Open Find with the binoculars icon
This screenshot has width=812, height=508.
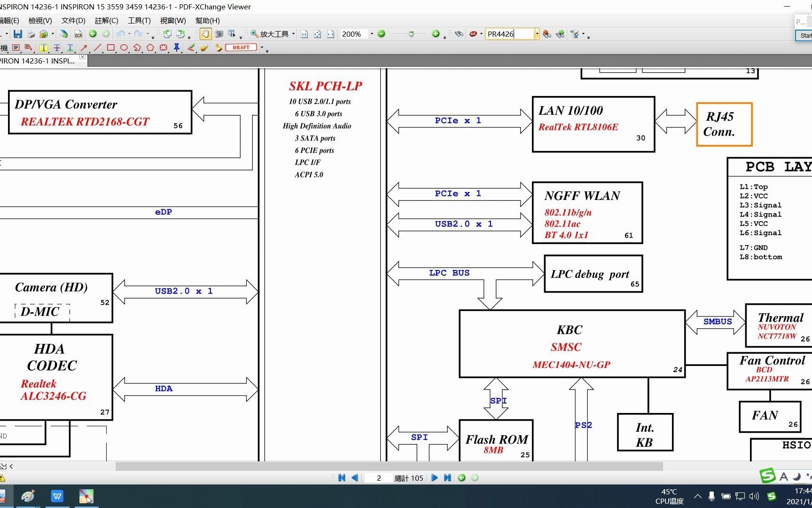[x=459, y=34]
